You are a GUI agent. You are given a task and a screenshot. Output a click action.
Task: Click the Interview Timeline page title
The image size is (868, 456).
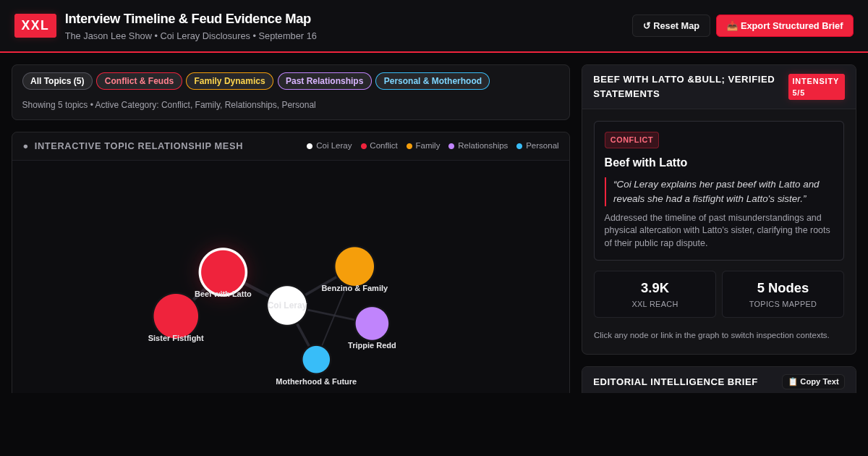tap(188, 19)
